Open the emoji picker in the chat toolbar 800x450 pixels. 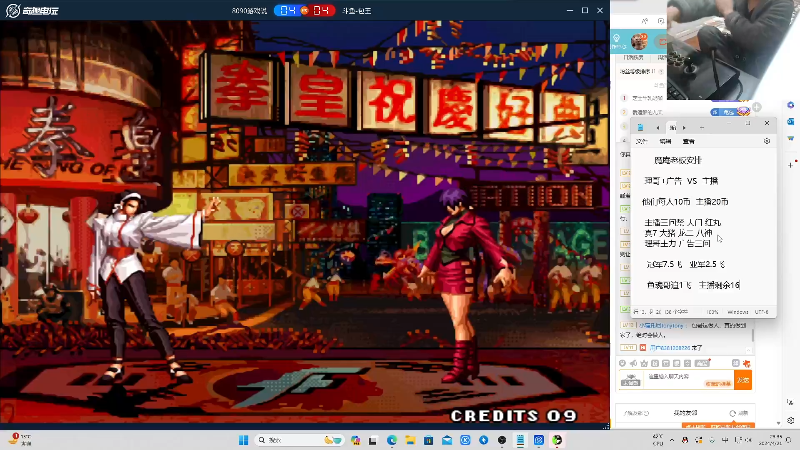[x=622, y=363]
